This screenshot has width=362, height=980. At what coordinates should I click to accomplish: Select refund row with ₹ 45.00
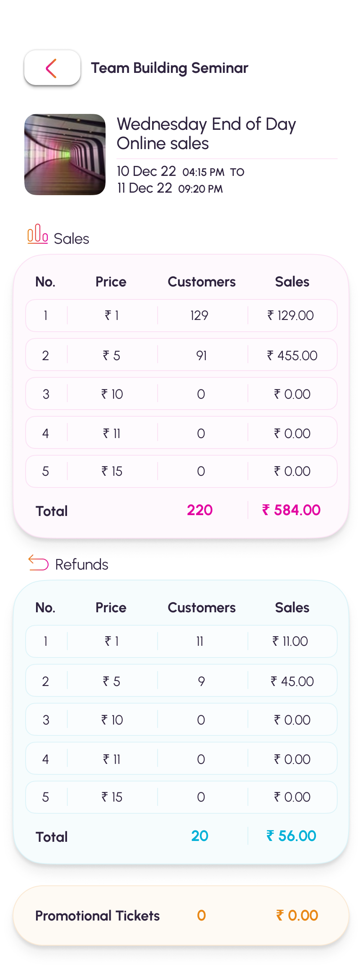[181, 681]
